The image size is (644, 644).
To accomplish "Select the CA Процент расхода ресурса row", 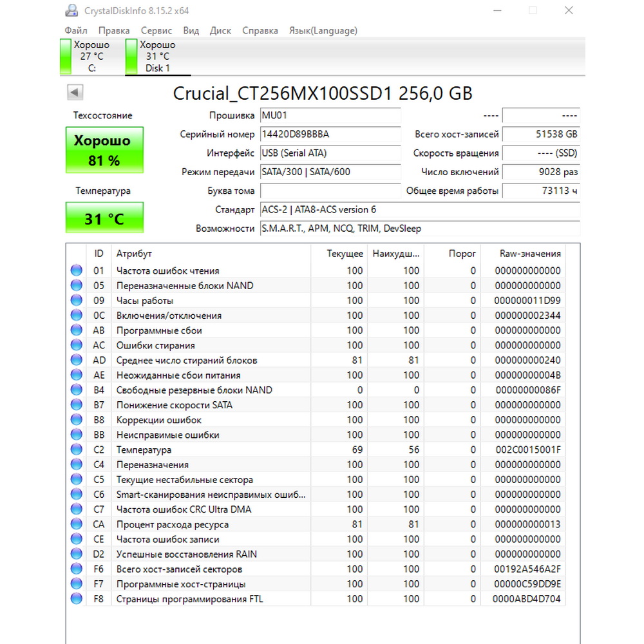I will pos(316,524).
